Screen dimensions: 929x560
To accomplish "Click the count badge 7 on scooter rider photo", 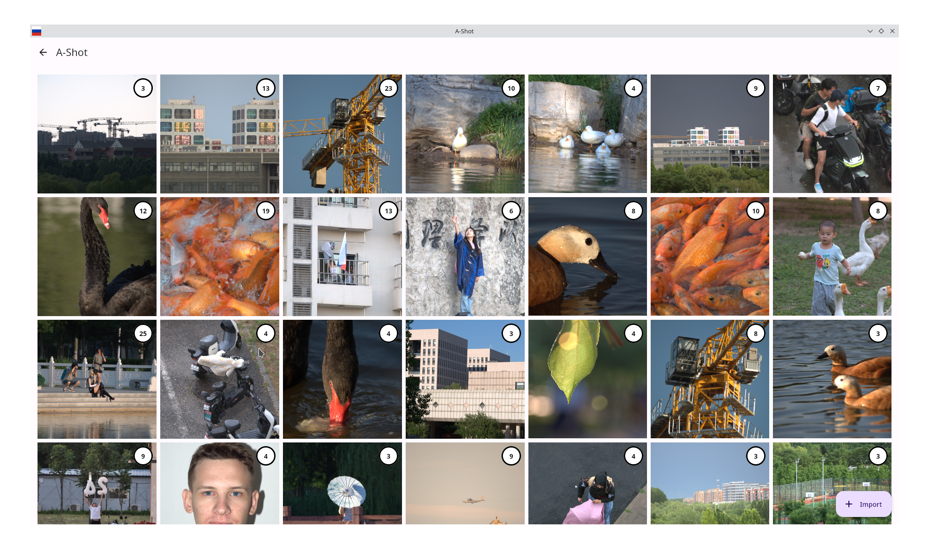I will click(x=878, y=88).
